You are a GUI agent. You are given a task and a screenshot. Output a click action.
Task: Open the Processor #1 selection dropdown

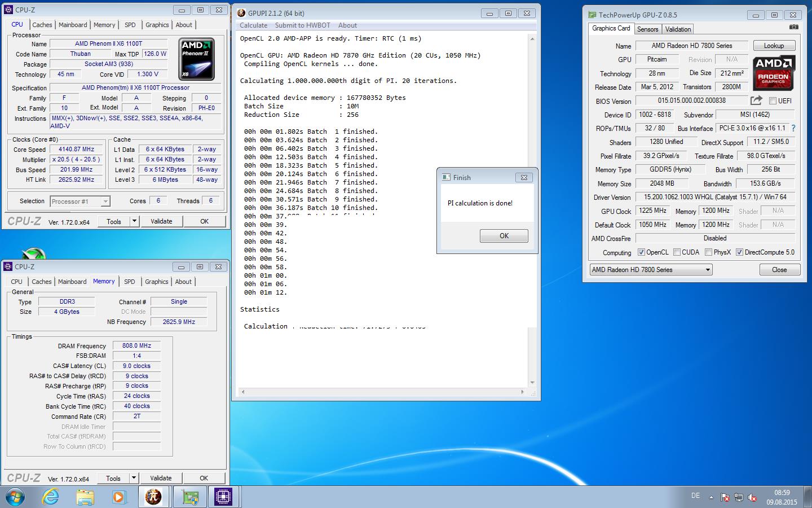80,201
